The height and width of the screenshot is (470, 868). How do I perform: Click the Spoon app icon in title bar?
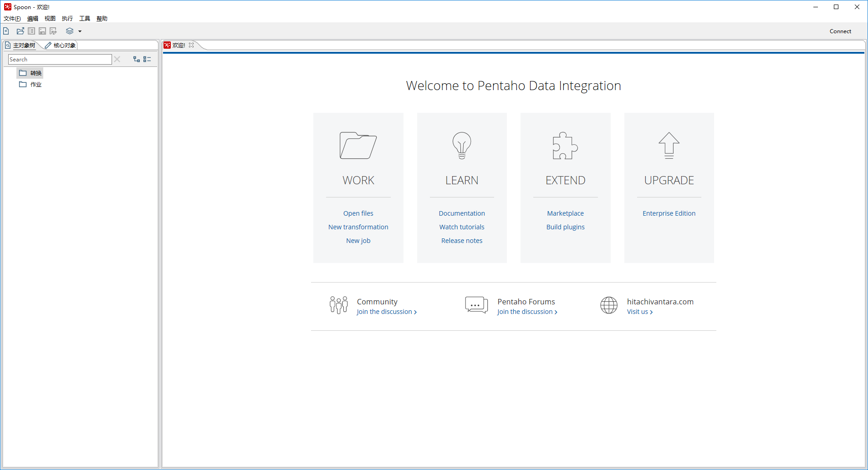tap(8, 7)
